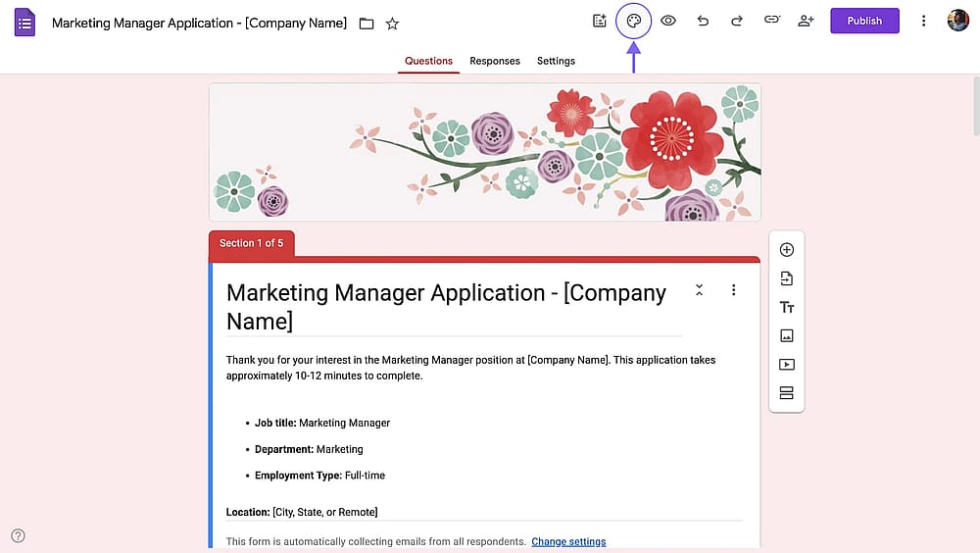Edit the form title field

pos(453,307)
